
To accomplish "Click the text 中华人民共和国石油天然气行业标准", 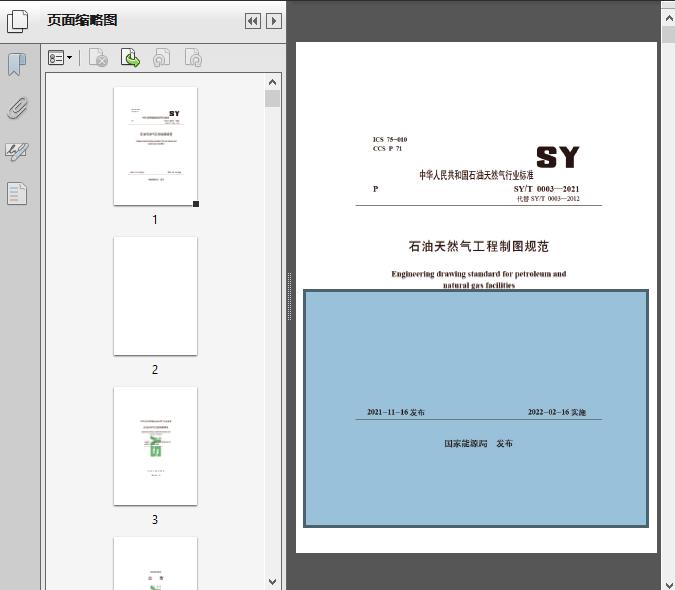I will 476,175.
